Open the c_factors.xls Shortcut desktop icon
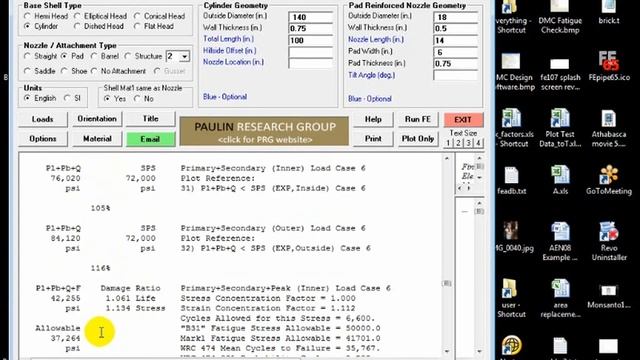This screenshot has width=640, height=360. pos(513,128)
